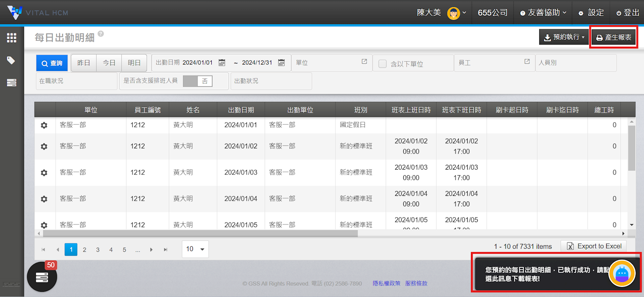Click gear icon for 2024/01/01 row
This screenshot has height=297, width=644.
[x=44, y=125]
